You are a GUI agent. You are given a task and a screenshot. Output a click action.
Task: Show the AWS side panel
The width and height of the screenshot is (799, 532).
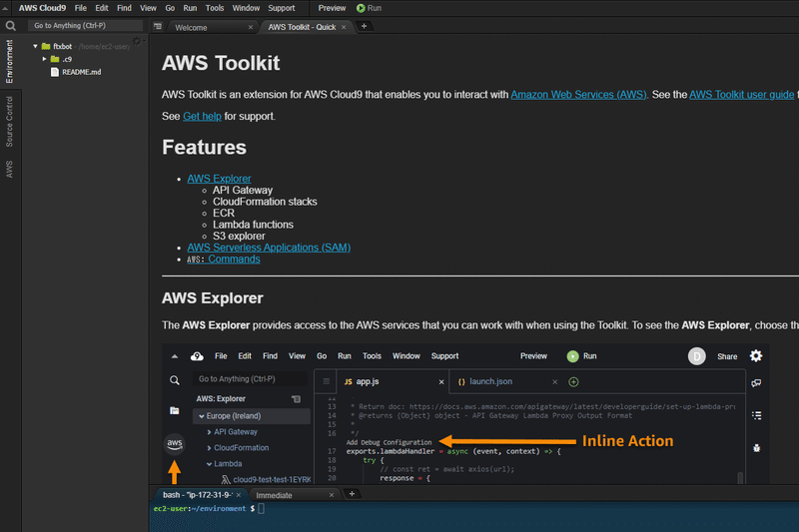point(9,169)
